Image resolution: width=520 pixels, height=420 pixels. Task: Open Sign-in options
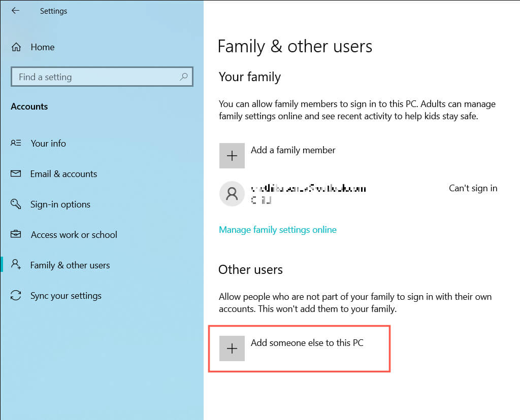pos(60,204)
